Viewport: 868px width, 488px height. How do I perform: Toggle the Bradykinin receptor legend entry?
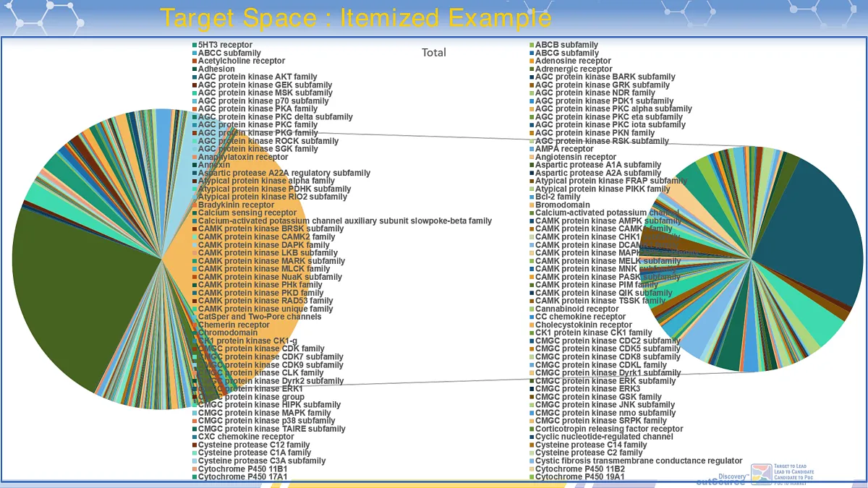pyautogui.click(x=194, y=205)
